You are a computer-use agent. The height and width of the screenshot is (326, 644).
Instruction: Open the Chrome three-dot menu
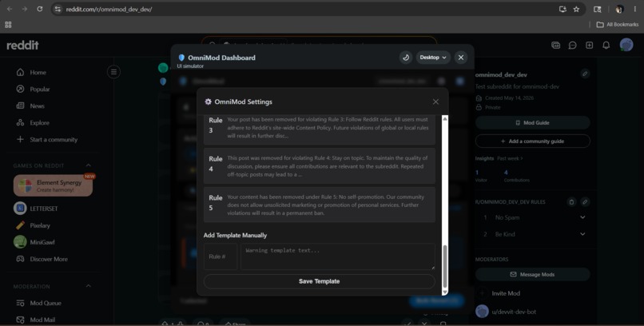(634, 9)
